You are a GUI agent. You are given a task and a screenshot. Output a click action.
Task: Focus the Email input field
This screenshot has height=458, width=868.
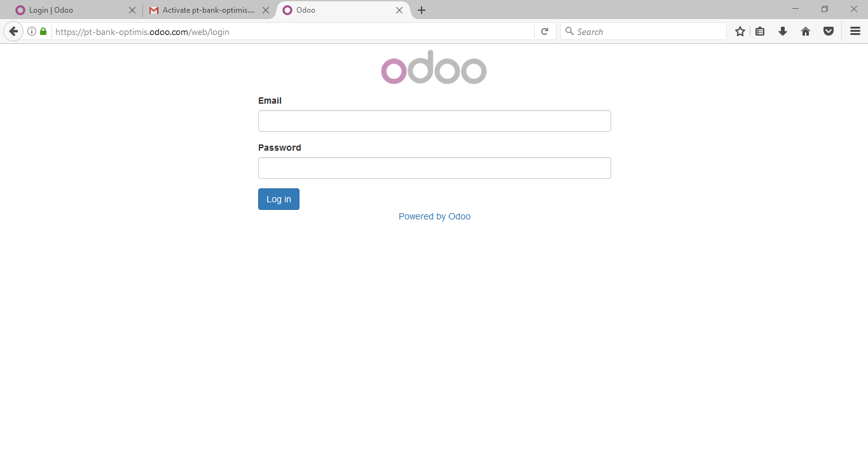tap(434, 121)
